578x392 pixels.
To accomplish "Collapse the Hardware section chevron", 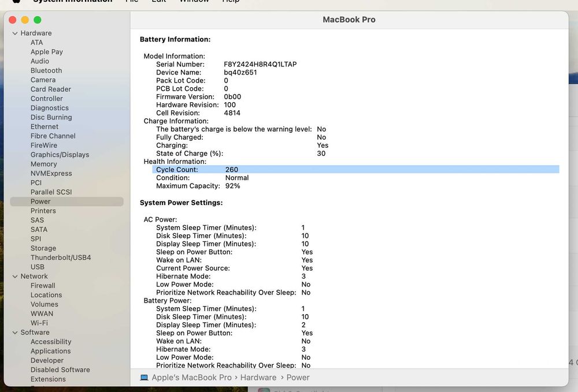I will [15, 33].
